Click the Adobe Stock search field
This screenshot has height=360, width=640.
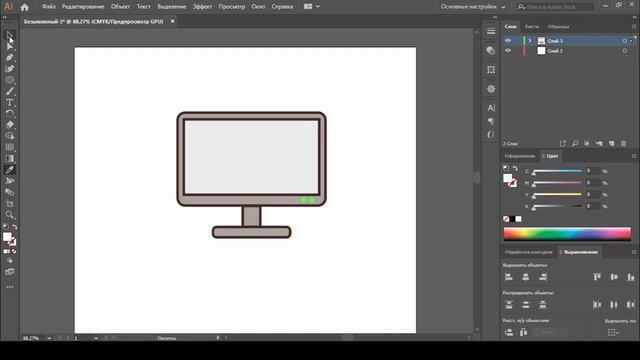click(555, 7)
